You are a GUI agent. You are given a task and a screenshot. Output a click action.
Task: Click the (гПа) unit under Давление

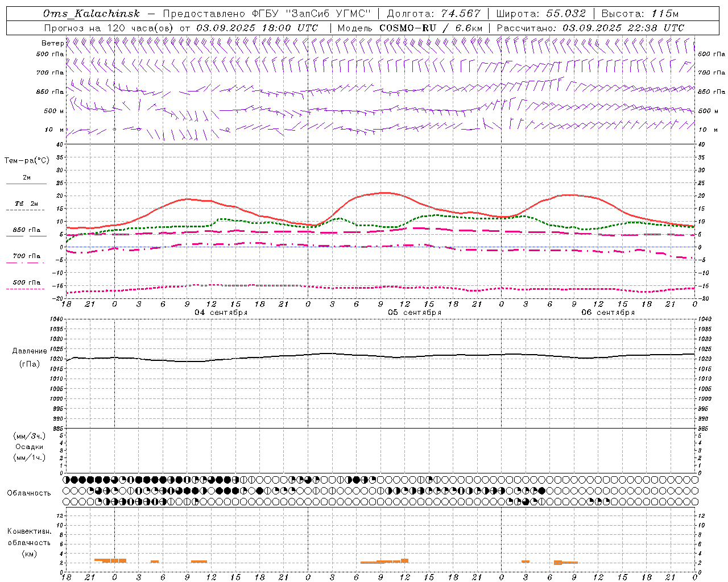(x=30, y=364)
